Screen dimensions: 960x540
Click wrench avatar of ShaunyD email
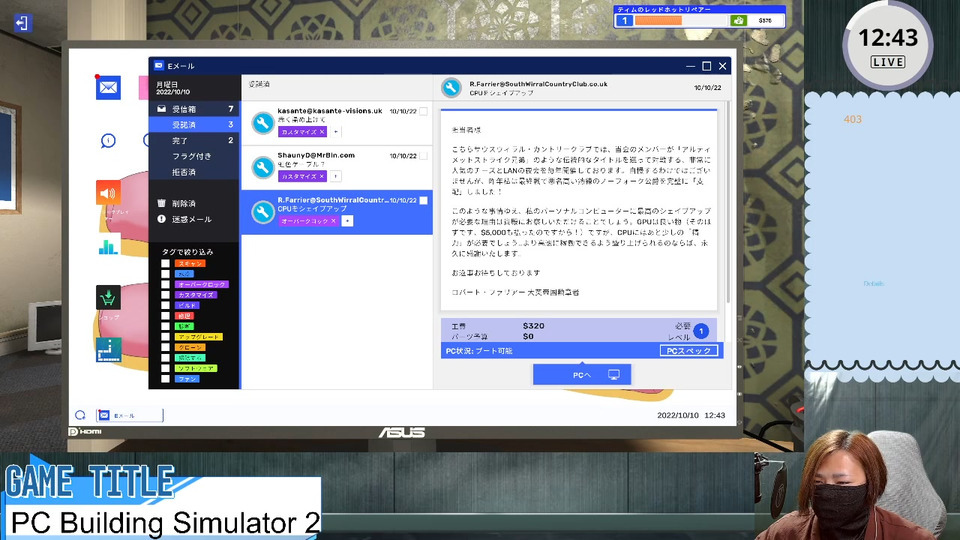pyautogui.click(x=263, y=167)
